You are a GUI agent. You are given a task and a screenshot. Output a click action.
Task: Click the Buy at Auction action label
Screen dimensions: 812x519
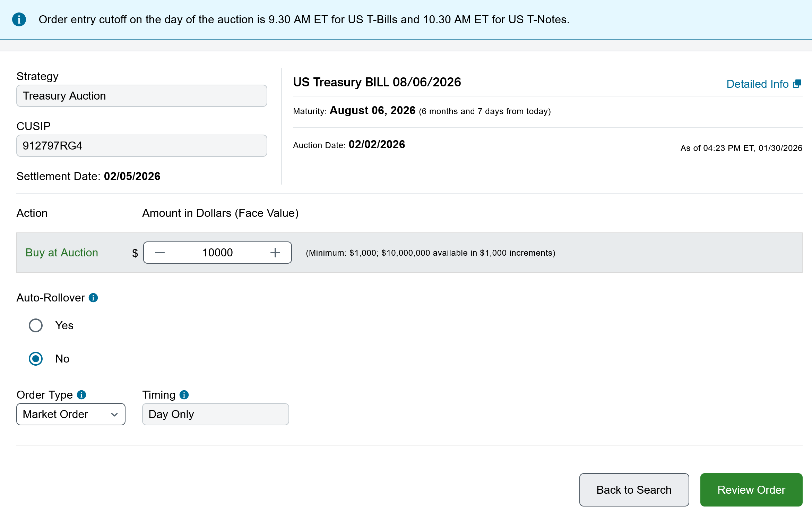click(62, 253)
